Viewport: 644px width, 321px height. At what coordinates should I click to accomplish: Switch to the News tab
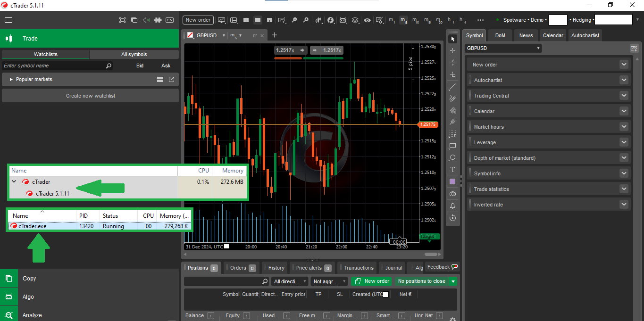[x=526, y=35]
